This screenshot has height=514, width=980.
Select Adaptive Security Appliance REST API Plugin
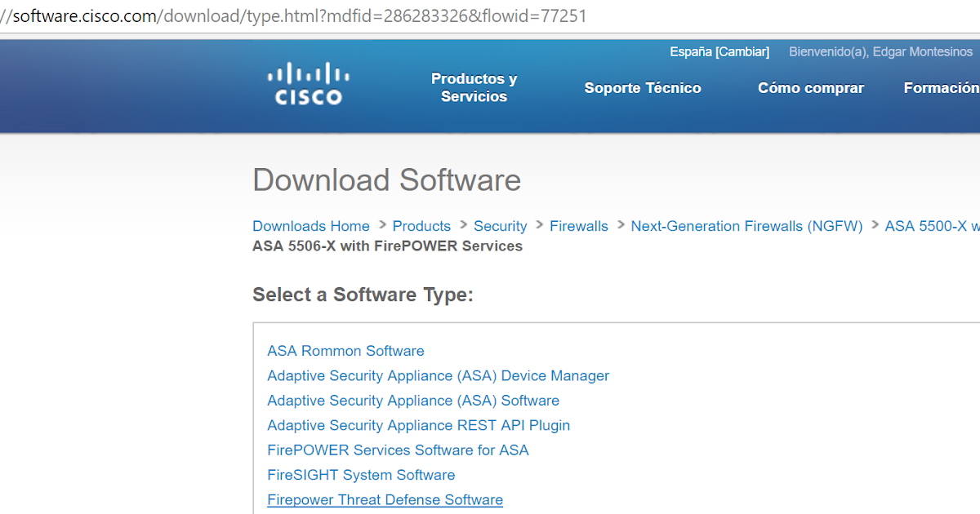(x=418, y=425)
